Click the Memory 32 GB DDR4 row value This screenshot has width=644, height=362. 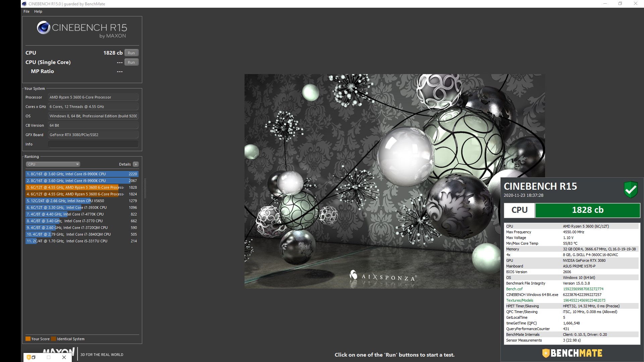(x=599, y=249)
